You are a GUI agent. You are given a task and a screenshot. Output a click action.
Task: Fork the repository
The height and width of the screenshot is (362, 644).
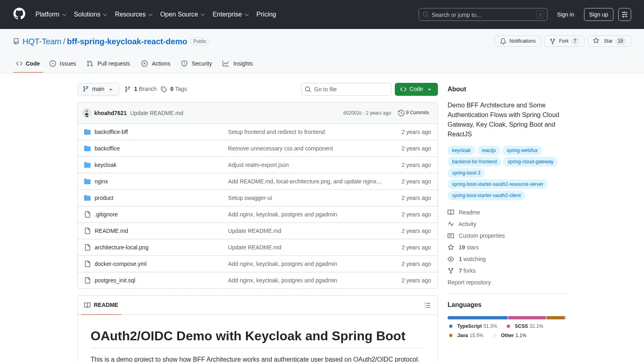pos(564,41)
